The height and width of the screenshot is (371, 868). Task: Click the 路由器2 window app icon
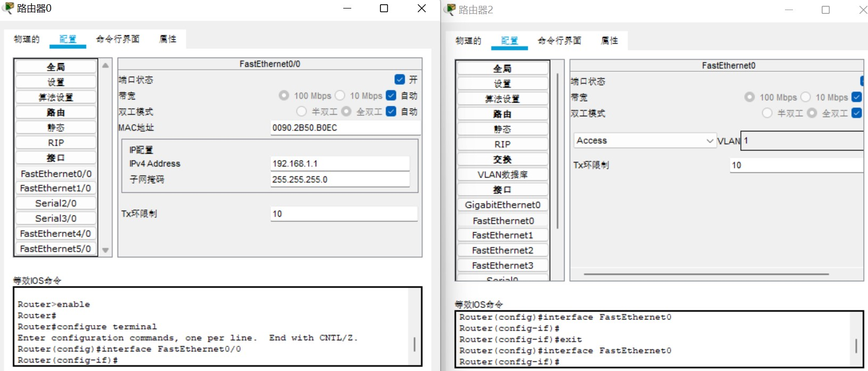pyautogui.click(x=451, y=10)
